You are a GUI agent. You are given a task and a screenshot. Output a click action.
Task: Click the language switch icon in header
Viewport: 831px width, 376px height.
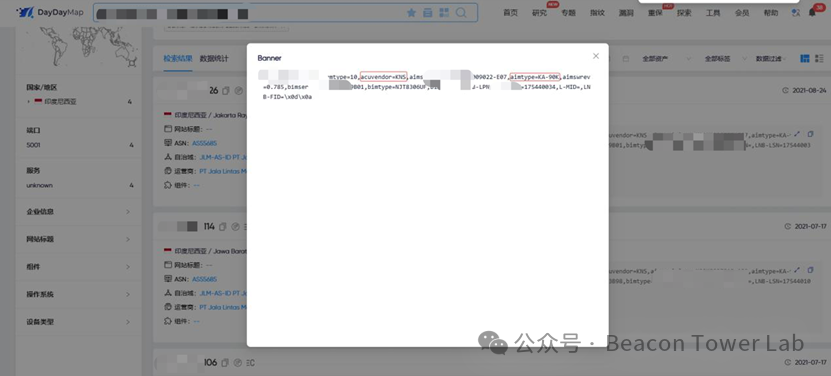[795, 13]
